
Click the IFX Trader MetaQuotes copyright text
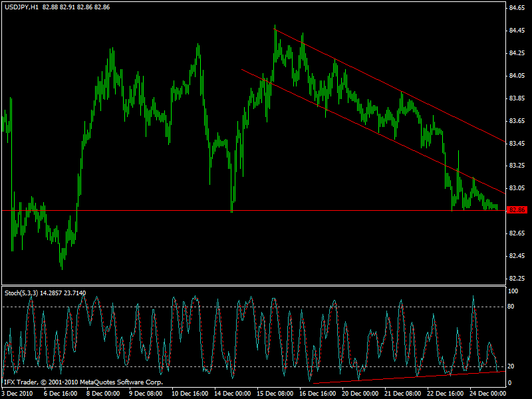pyautogui.click(x=83, y=382)
